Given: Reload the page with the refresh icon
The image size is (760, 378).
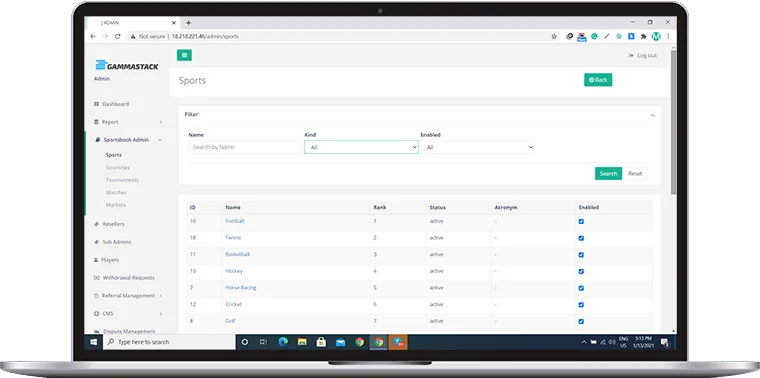Looking at the screenshot, I should 117,36.
